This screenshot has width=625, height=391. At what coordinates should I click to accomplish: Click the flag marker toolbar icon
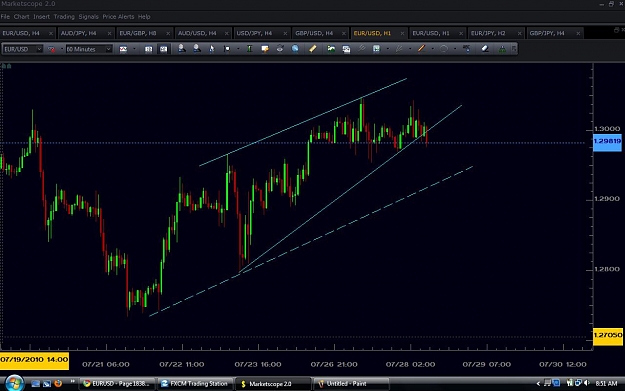pyautogui.click(x=227, y=49)
